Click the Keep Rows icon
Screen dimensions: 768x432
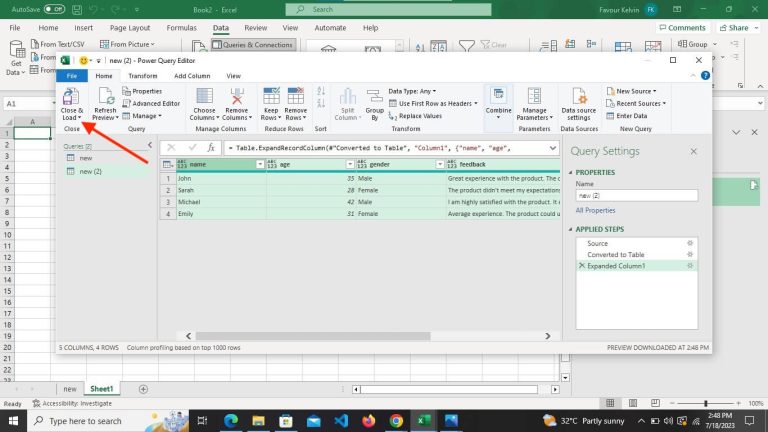click(271, 97)
